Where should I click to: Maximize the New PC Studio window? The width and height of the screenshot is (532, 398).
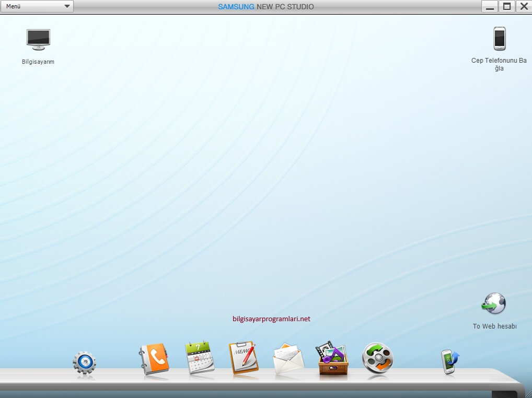click(506, 6)
